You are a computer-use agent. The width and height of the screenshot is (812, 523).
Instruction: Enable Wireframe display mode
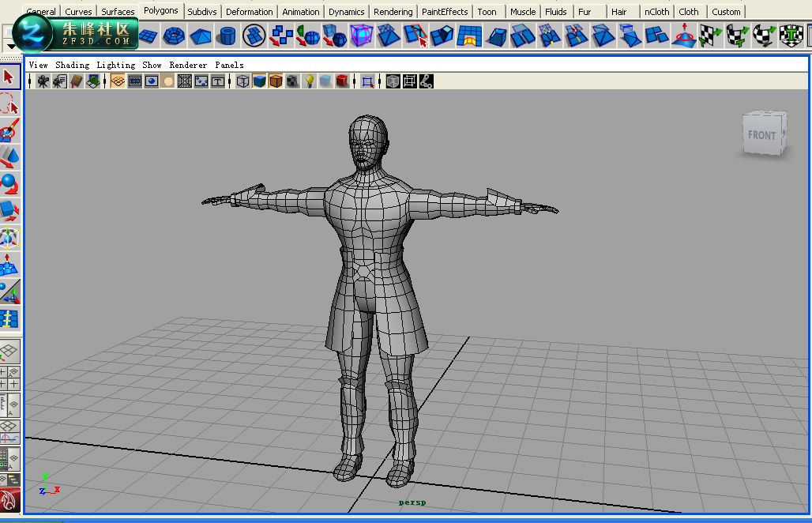tap(242, 81)
